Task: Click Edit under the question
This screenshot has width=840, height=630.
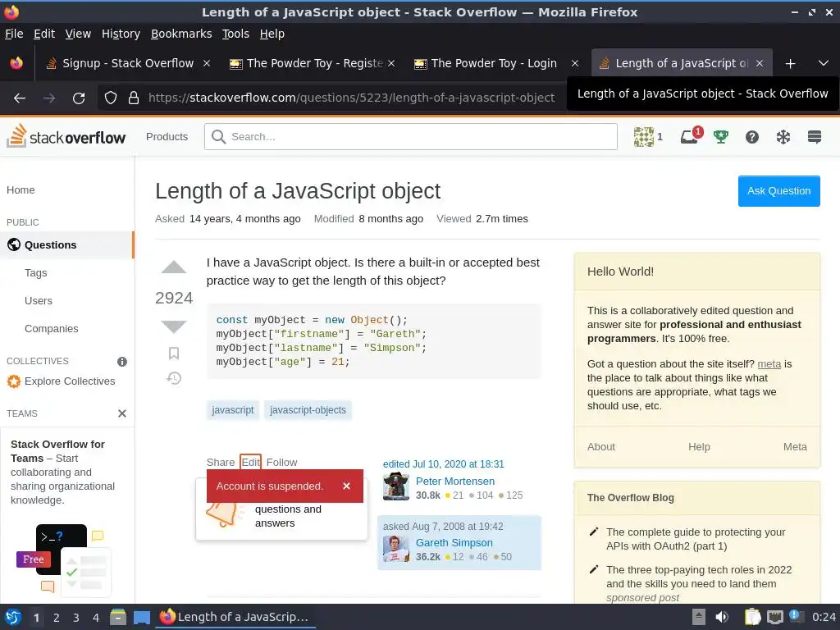Action: [x=250, y=462]
